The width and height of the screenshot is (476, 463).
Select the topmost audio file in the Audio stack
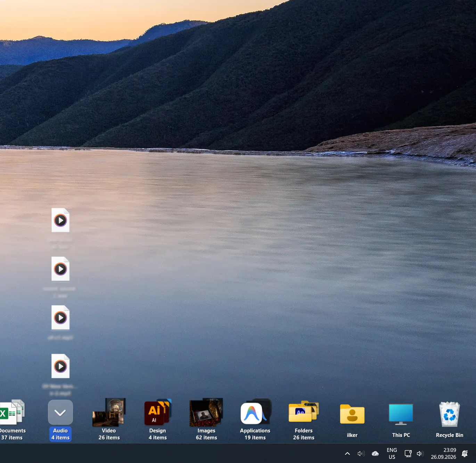click(60, 220)
